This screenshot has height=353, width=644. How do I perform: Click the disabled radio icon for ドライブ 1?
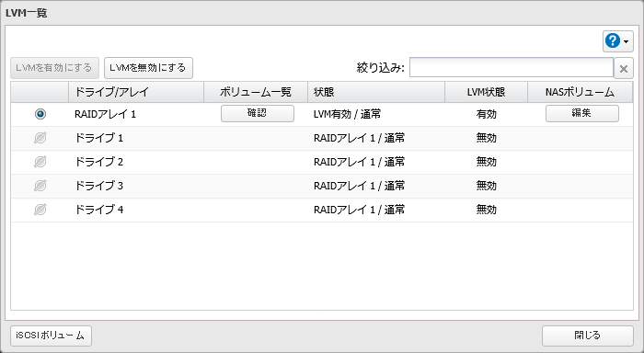(40, 138)
